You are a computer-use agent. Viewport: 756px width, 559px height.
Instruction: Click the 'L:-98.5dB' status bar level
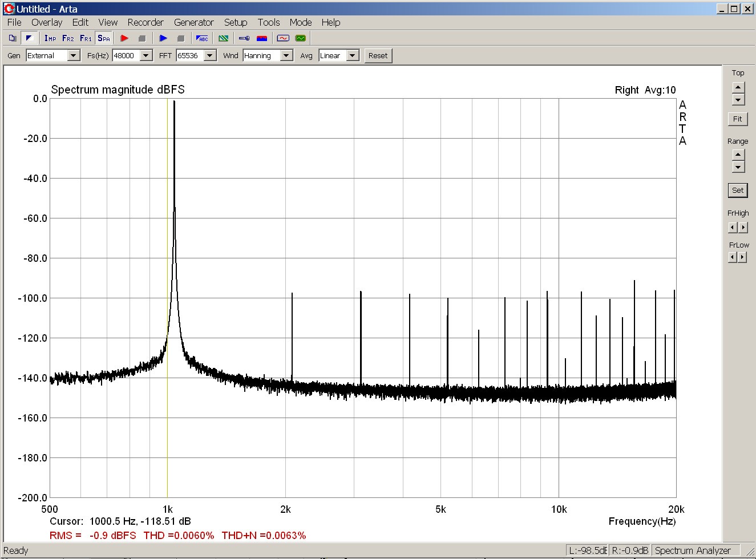tap(588, 550)
